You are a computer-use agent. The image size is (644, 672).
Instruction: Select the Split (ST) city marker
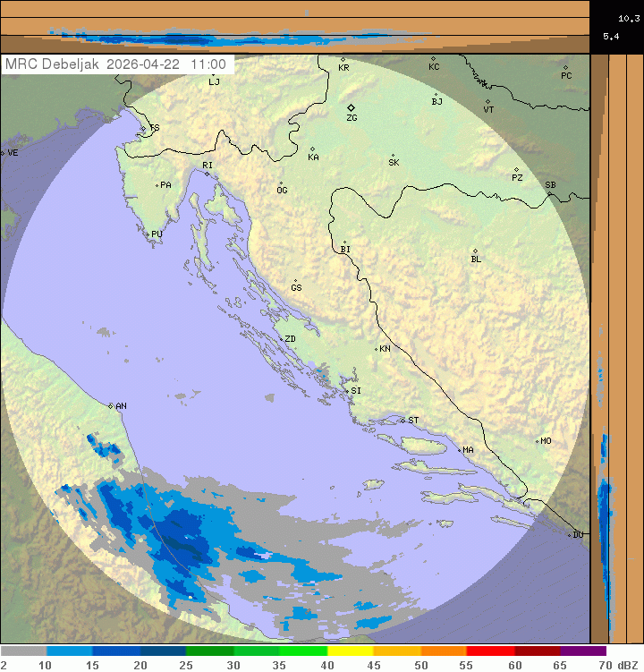point(402,420)
